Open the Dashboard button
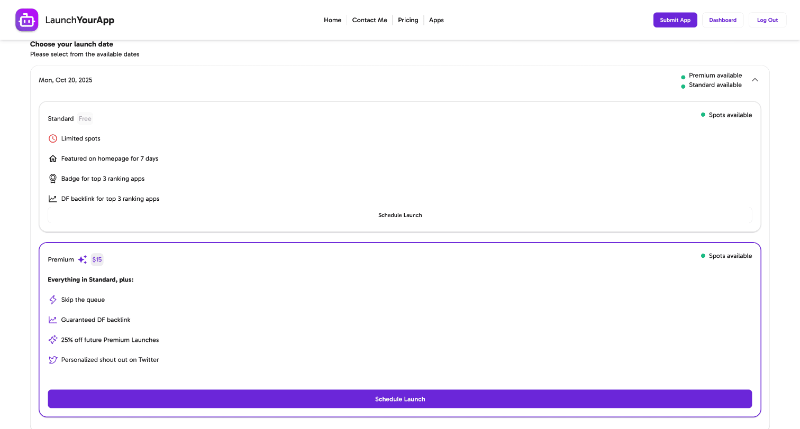This screenshot has width=800, height=429. click(723, 20)
